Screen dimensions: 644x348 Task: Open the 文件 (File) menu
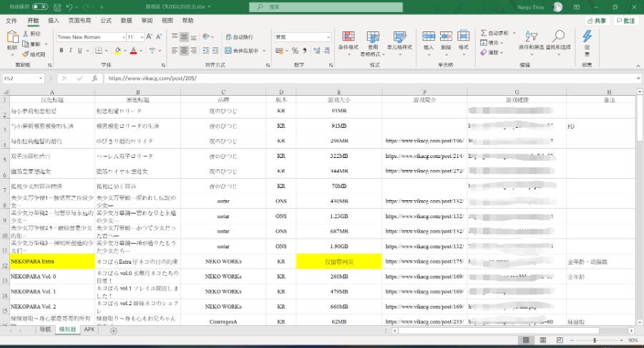[x=11, y=21]
